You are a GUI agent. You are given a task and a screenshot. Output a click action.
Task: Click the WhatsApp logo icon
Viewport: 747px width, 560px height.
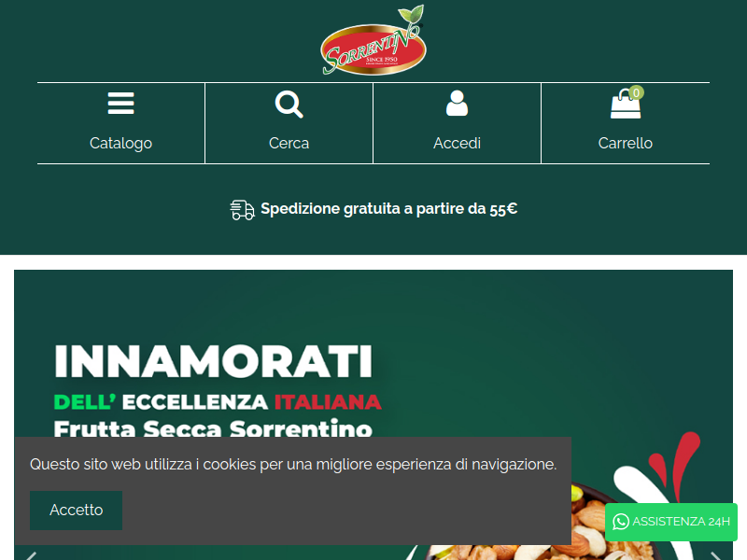click(621, 522)
